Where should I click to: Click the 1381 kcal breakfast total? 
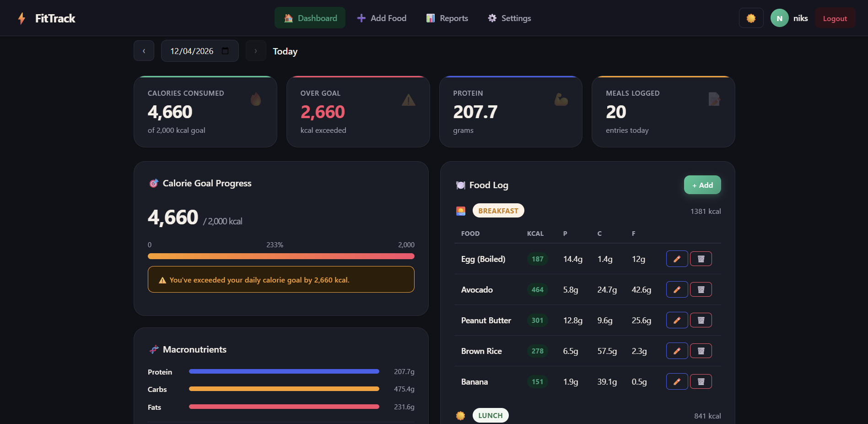tap(706, 211)
